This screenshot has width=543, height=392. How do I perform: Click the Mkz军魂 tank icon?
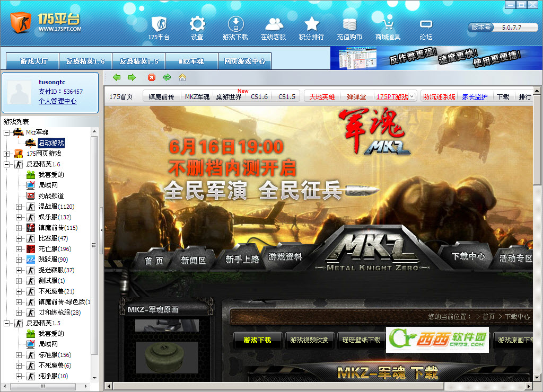pyautogui.click(x=19, y=132)
